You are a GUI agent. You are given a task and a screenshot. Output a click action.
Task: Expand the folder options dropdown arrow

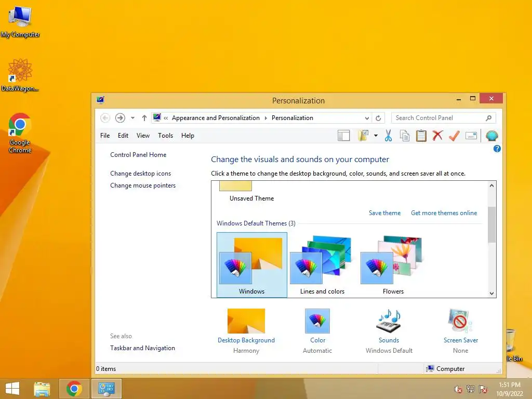376,136
